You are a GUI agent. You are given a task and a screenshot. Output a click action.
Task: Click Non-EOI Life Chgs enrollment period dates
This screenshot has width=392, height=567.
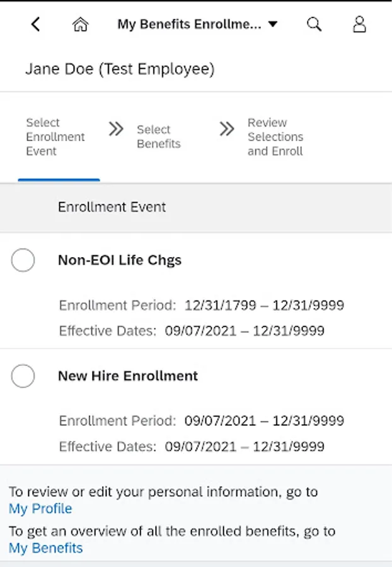264,306
